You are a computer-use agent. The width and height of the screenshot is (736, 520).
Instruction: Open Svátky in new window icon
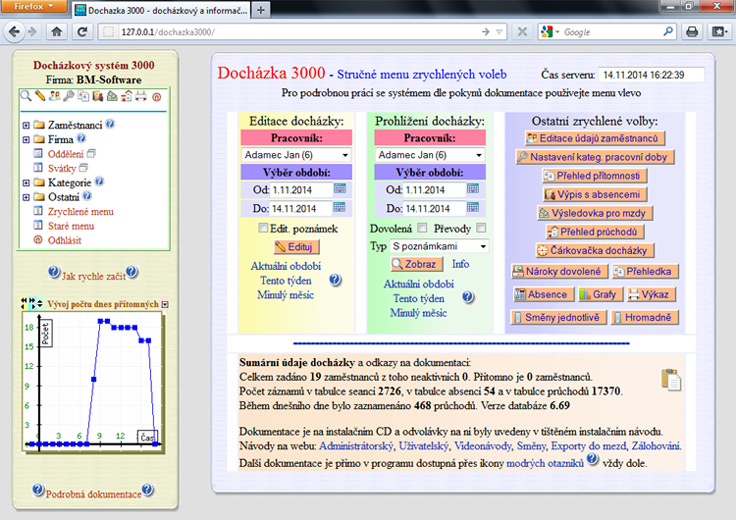[x=84, y=168]
